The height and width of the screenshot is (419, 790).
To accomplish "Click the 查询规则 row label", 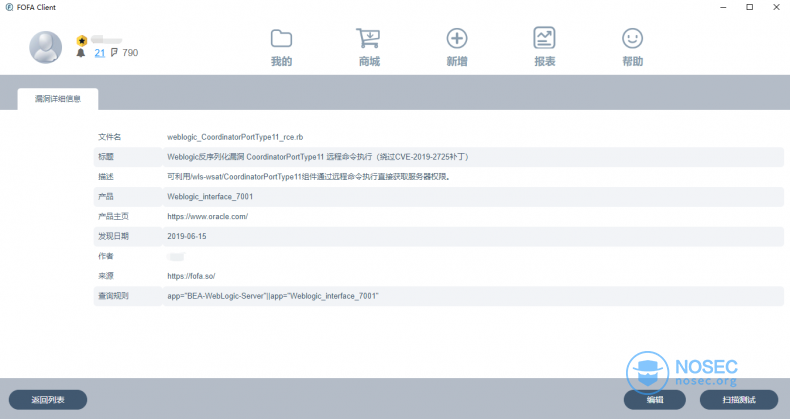I will point(113,296).
